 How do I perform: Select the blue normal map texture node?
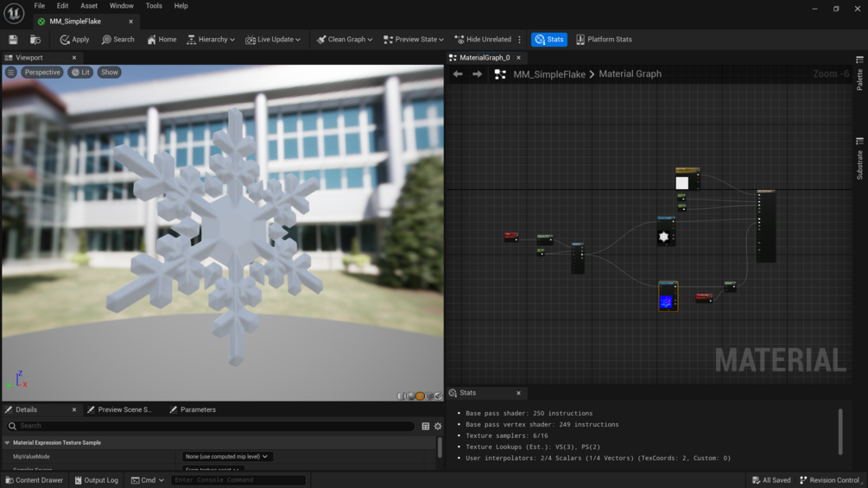668,296
